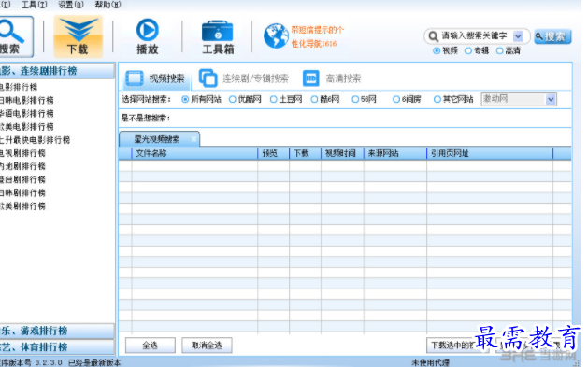The width and height of the screenshot is (588, 367).
Task: Select the 酷6网 radio option
Action: [x=314, y=99]
